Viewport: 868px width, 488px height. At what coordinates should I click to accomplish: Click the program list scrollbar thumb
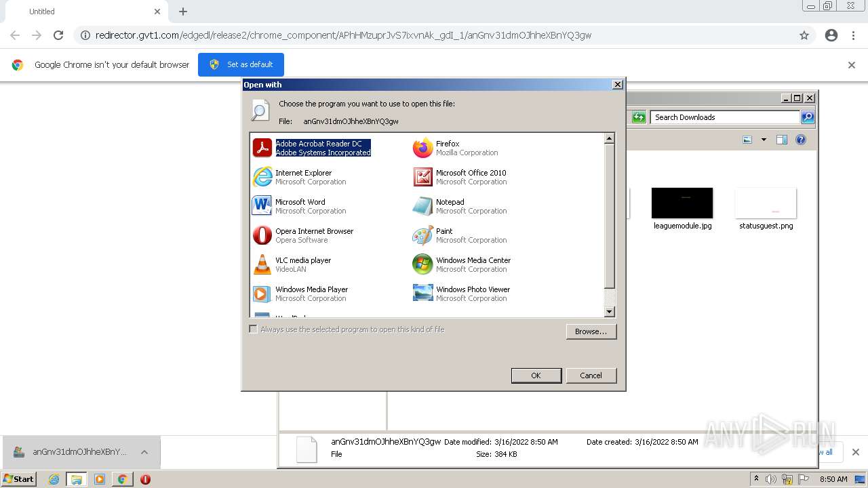[609, 216]
